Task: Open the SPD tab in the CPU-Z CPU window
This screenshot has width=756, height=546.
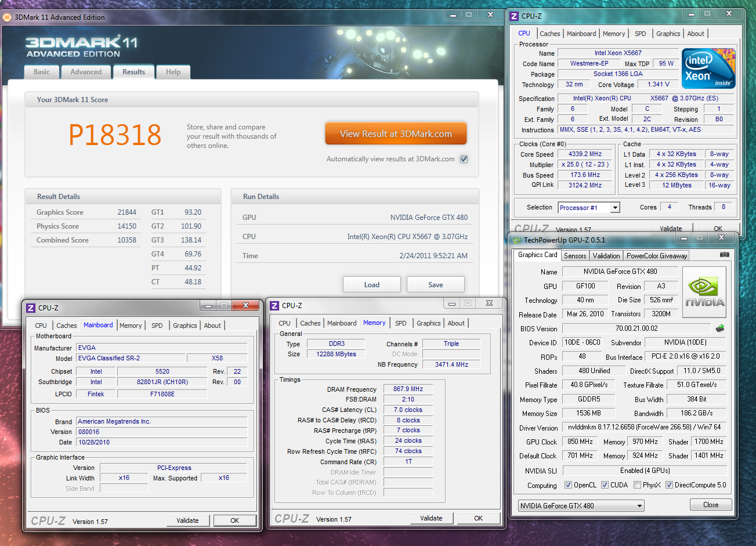Action: pyautogui.click(x=640, y=34)
